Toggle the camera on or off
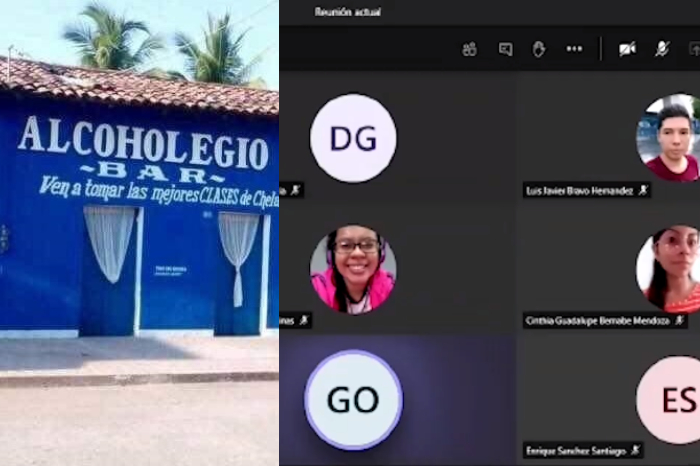The height and width of the screenshot is (466, 700). [x=627, y=49]
